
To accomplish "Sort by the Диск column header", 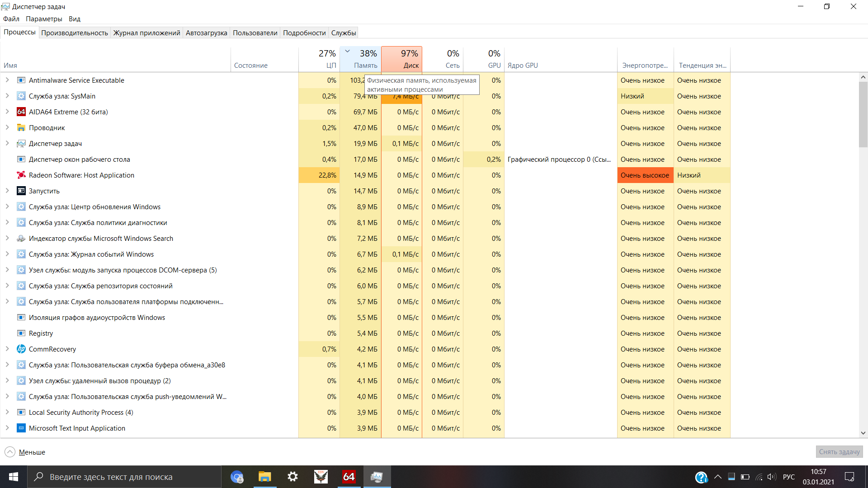I will (401, 59).
